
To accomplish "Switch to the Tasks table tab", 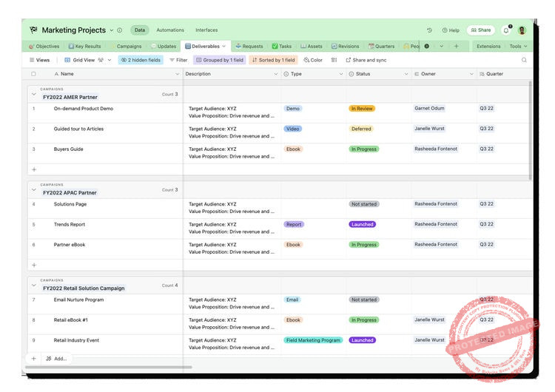I will click(x=282, y=47).
